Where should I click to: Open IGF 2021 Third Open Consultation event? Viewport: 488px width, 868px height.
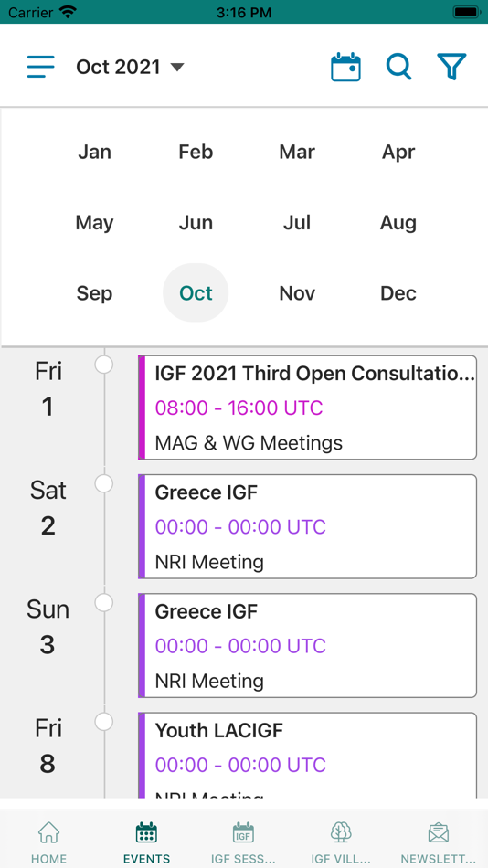point(307,408)
